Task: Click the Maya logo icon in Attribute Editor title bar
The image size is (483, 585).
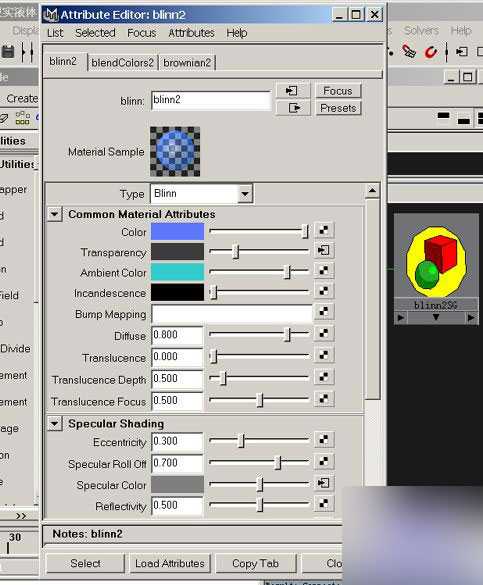Action: pyautogui.click(x=50, y=15)
